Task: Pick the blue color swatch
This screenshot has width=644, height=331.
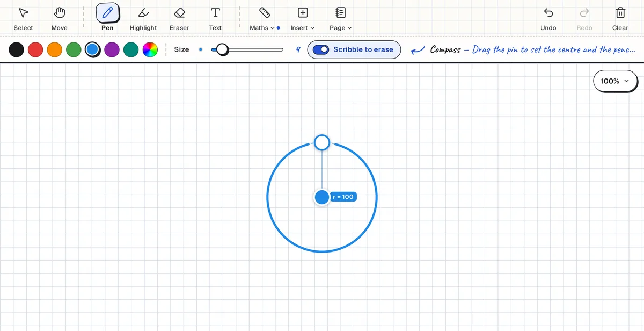Action: tap(93, 49)
